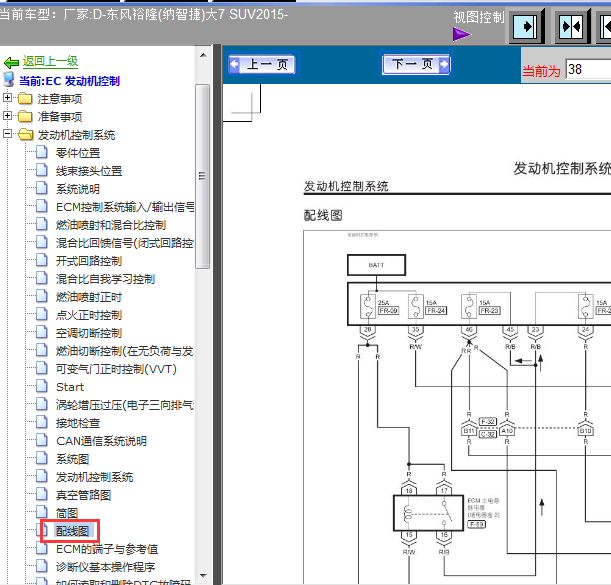Go to previous page with 上一页 button
This screenshot has width=611, height=585.
(262, 64)
